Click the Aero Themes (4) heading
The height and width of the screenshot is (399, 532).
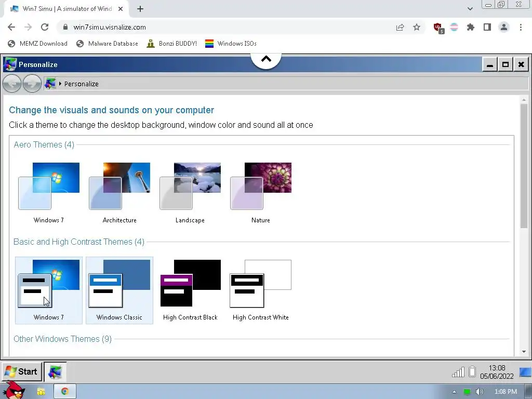(44, 145)
